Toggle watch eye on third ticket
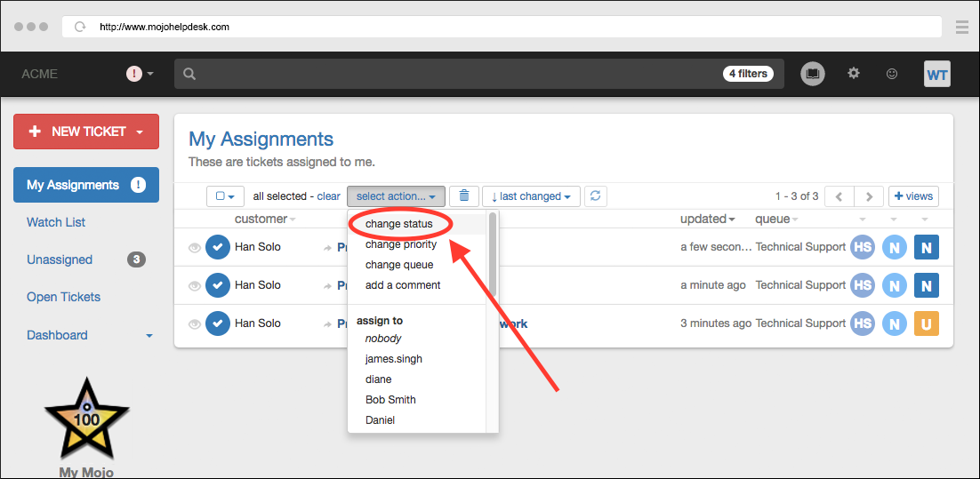The height and width of the screenshot is (479, 980). pyautogui.click(x=195, y=324)
